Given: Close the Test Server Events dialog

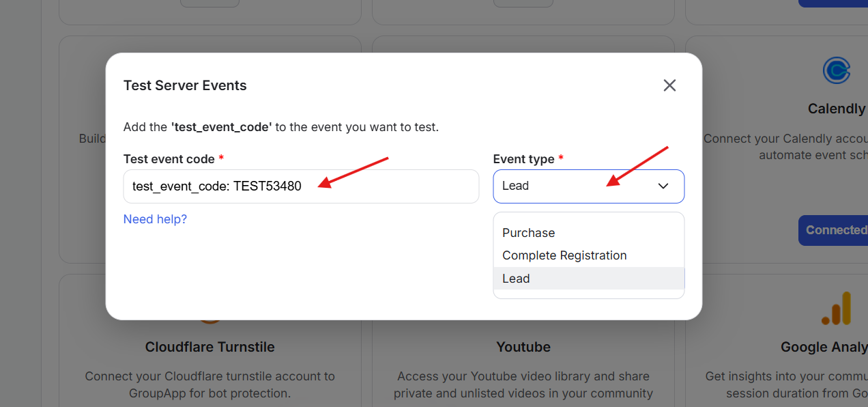Looking at the screenshot, I should [x=669, y=85].
